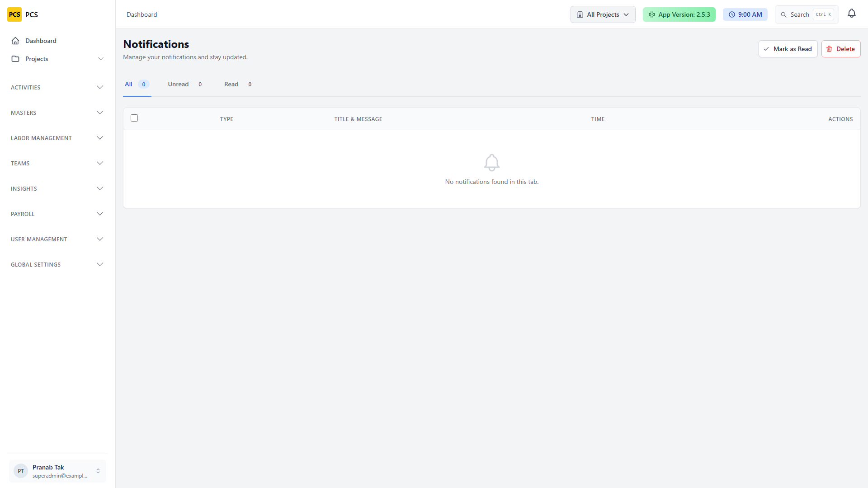Click the App Version badge icon

652,14
